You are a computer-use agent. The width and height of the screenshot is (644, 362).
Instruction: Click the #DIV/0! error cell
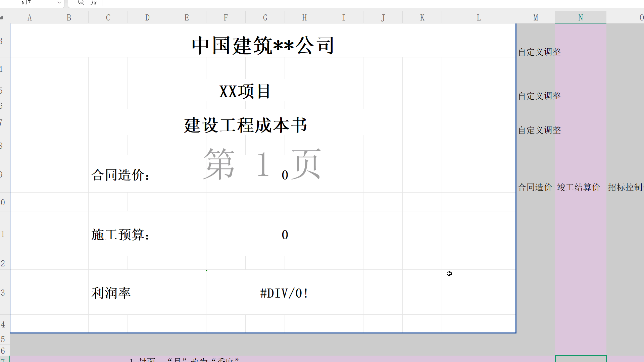(285, 293)
